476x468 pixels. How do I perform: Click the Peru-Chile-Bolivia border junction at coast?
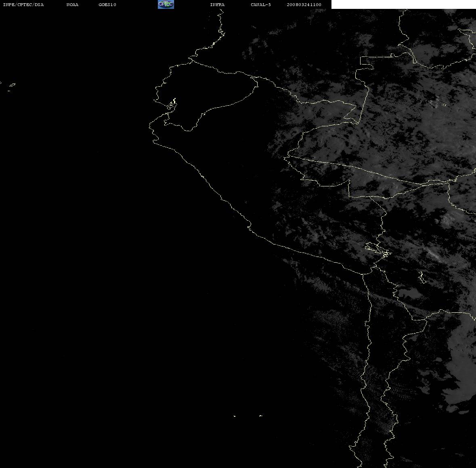363,274
